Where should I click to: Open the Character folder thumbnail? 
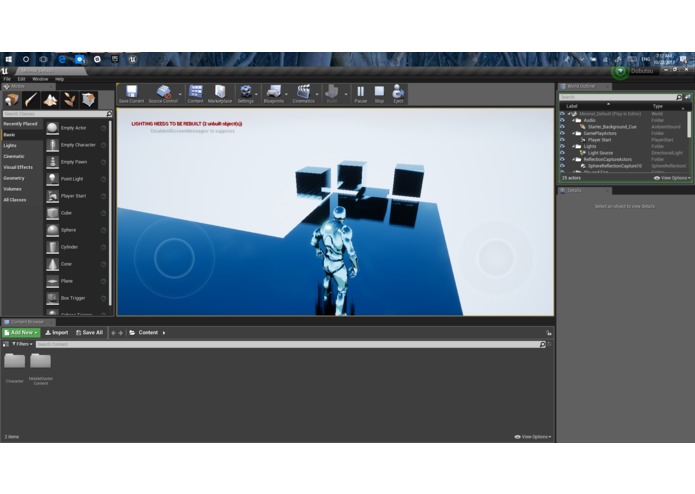[15, 361]
